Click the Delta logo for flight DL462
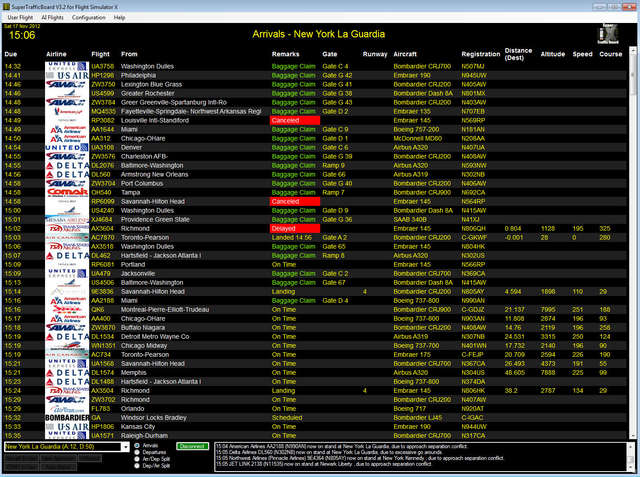The height and width of the screenshot is (477, 640). point(67,255)
